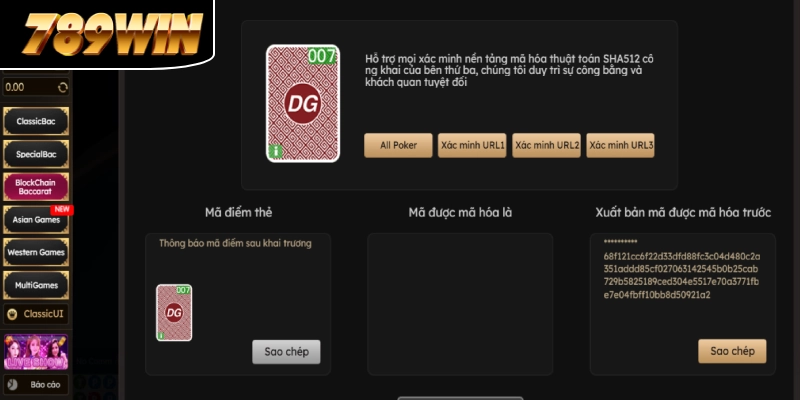Image resolution: width=800 pixels, height=400 pixels.
Task: Open the BlockChain Baccarat section
Action: pos(36,187)
